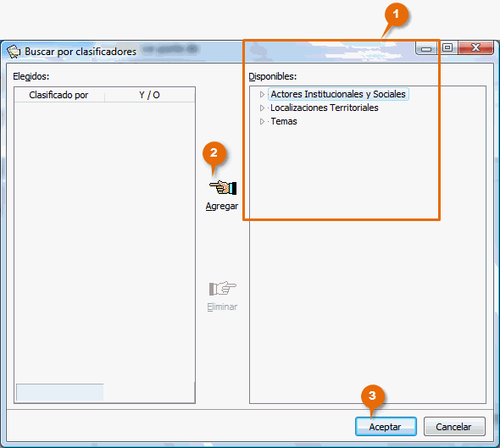Minimize the Buscar por clasificadores window
This screenshot has height=448, width=500.
426,48
